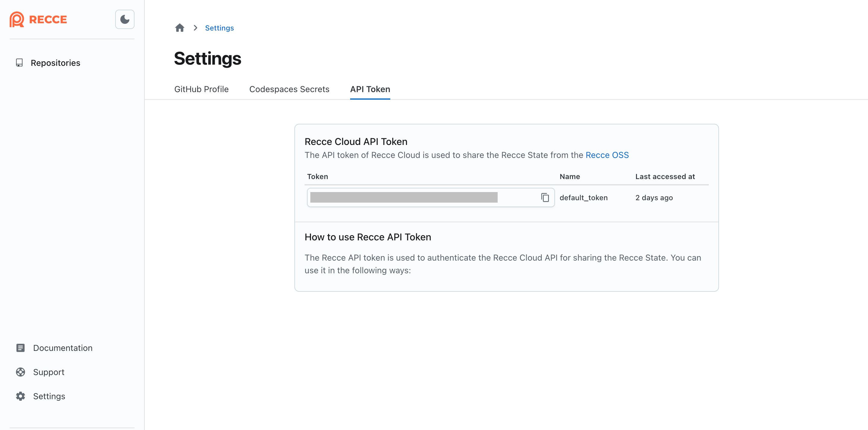Image resolution: width=868 pixels, height=430 pixels.
Task: Open the Settings breadcrumb link
Action: (219, 28)
